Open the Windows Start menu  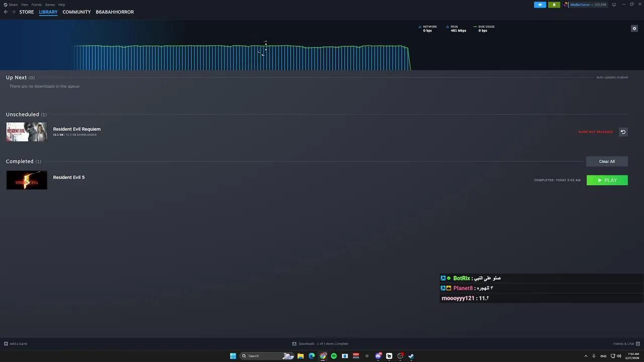coord(233,356)
